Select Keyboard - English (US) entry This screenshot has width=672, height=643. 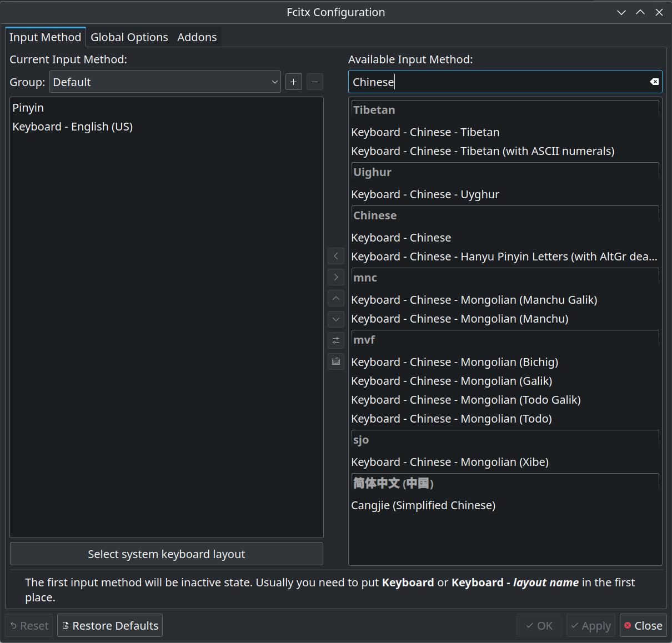pos(167,127)
